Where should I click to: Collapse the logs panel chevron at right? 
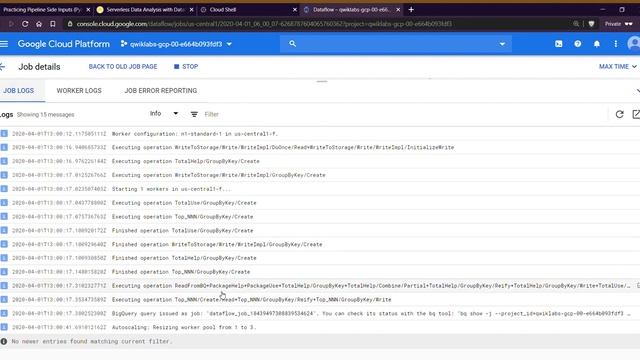pos(638,91)
